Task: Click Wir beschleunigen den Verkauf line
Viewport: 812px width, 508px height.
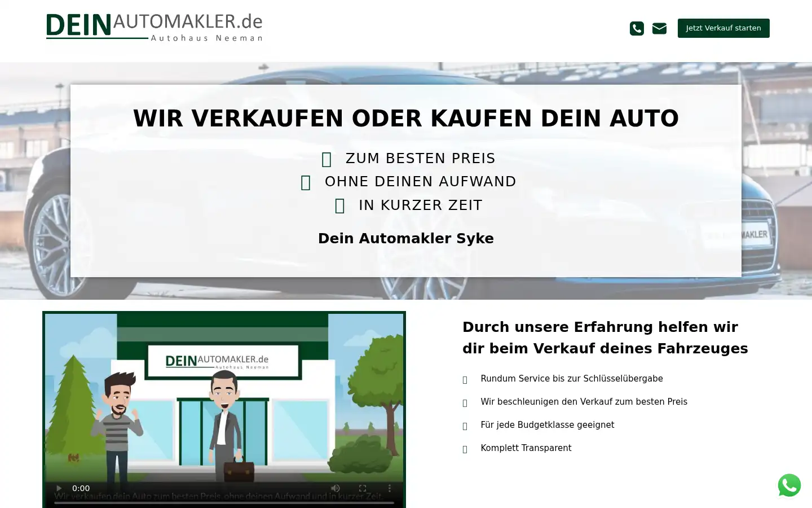Action: pos(584,402)
